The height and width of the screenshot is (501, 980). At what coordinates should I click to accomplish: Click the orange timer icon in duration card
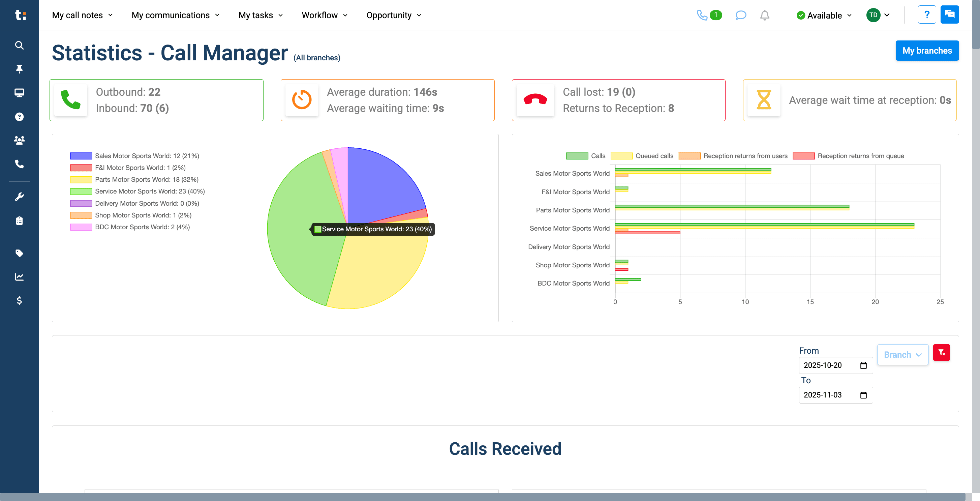click(302, 100)
